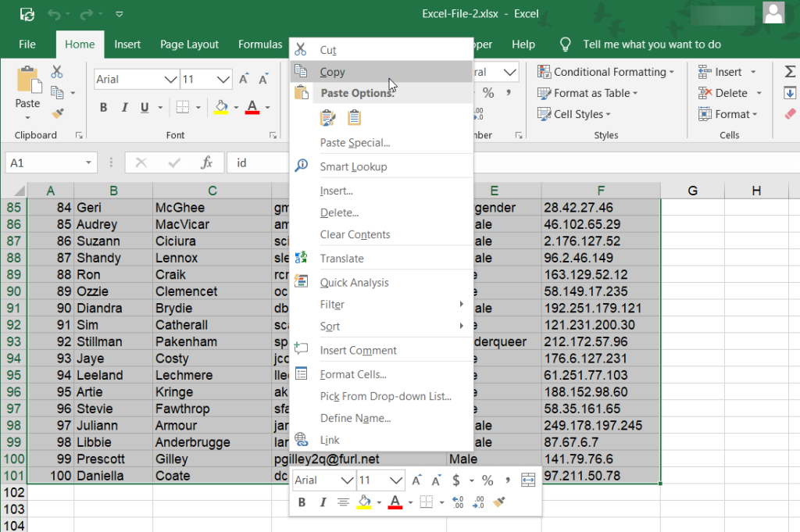Toggle Underline in the ribbon
The image size is (800, 532).
[x=145, y=108]
